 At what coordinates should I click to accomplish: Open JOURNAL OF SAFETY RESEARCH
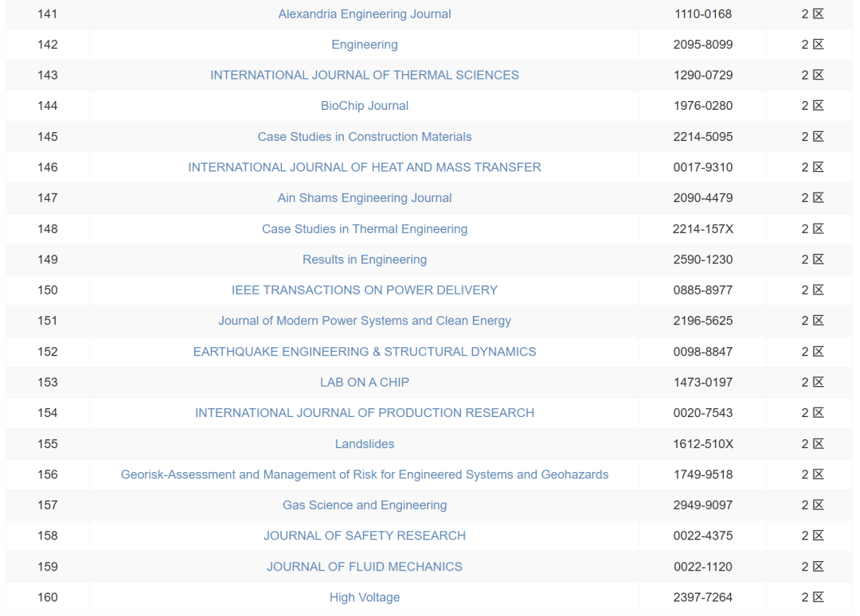[364, 536]
